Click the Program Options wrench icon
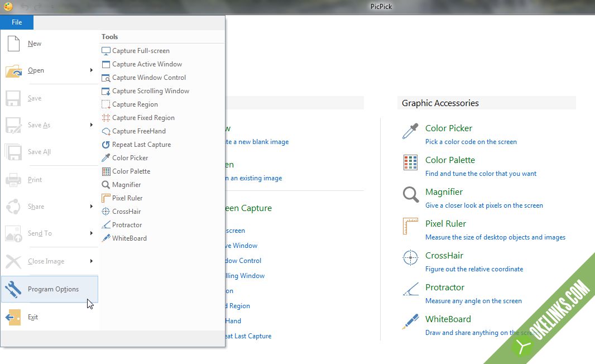The height and width of the screenshot is (364, 595). coord(13,290)
